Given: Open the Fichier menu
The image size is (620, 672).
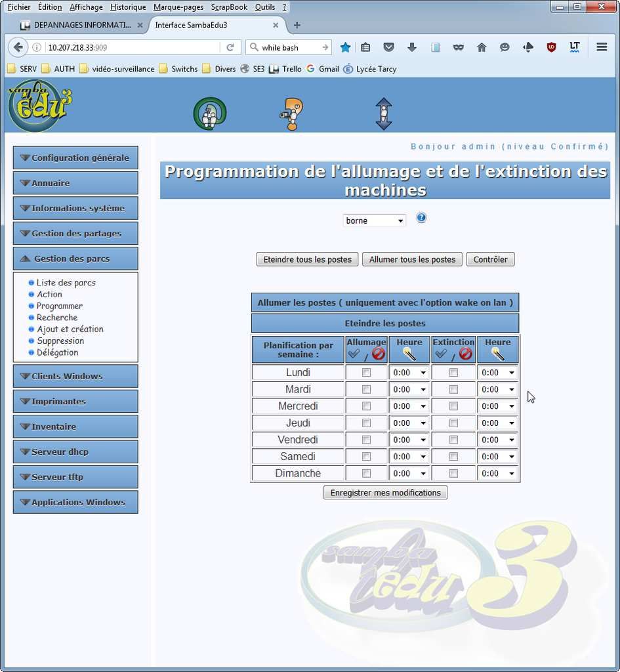Looking at the screenshot, I should [19, 7].
